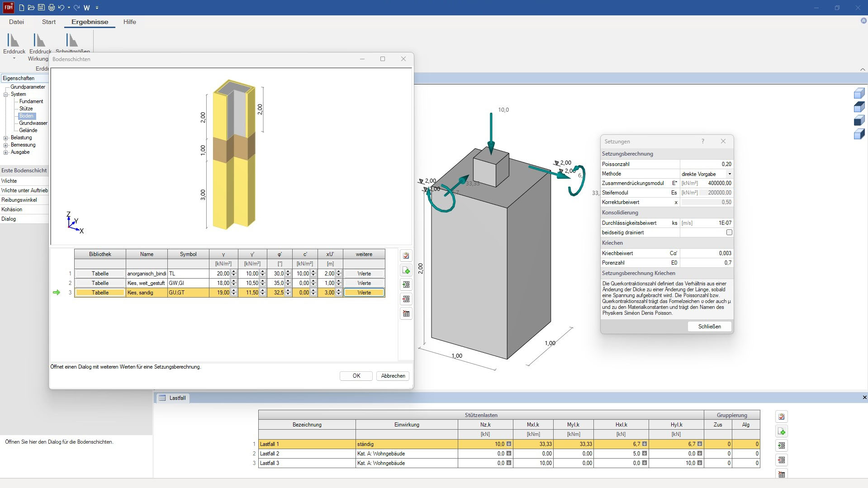Enable the beidseitig drainiert checkbox
The height and width of the screenshot is (488, 868).
coord(729,232)
